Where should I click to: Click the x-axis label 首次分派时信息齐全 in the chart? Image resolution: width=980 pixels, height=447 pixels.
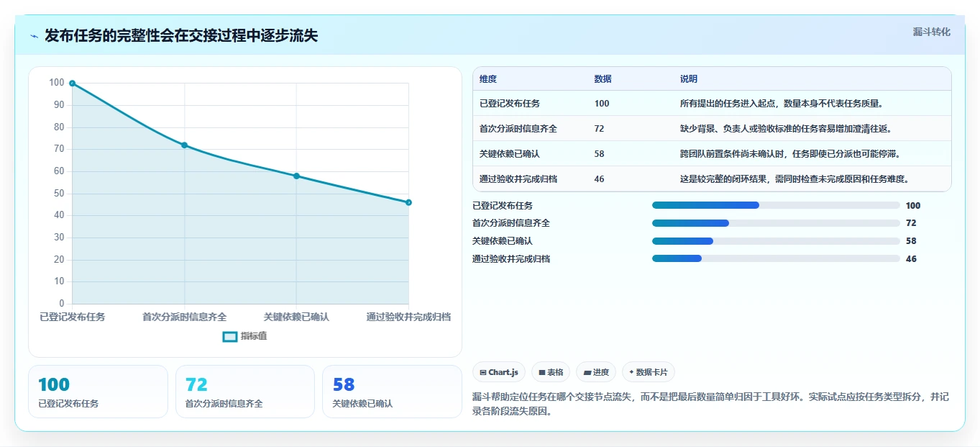point(184,317)
